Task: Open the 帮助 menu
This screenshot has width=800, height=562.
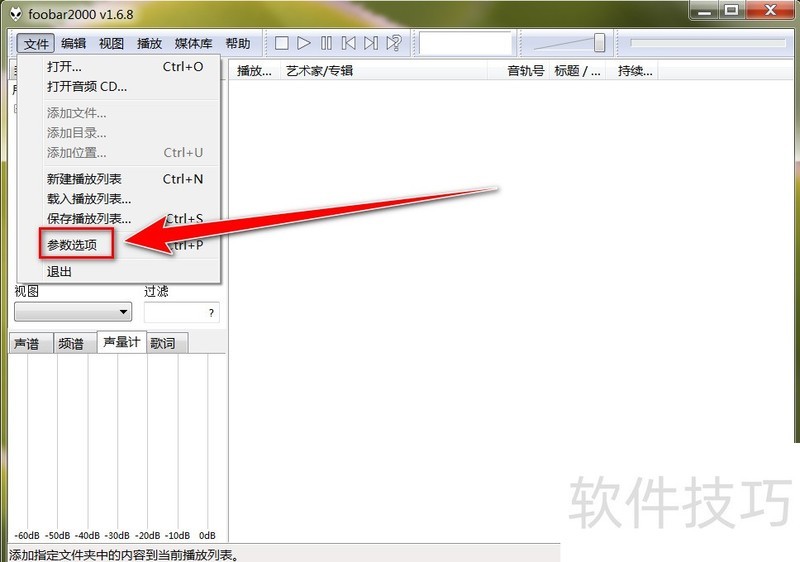Action: (x=238, y=43)
